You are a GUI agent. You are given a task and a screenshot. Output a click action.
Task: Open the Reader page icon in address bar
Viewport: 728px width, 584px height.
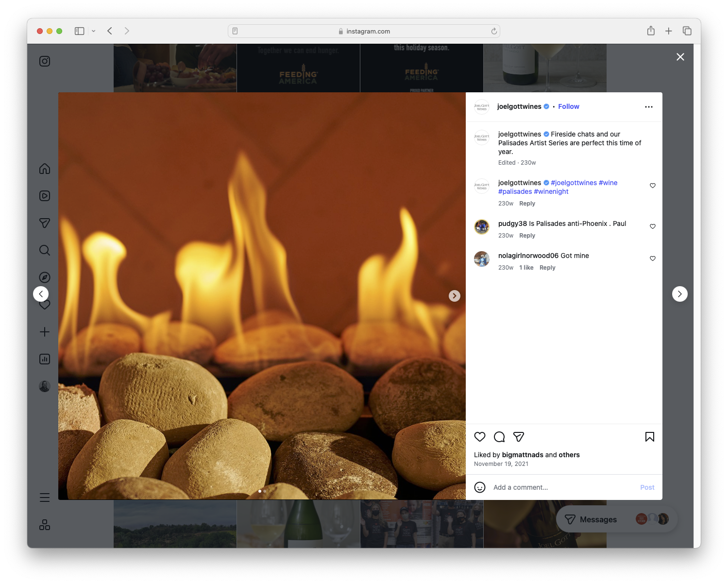pyautogui.click(x=235, y=31)
